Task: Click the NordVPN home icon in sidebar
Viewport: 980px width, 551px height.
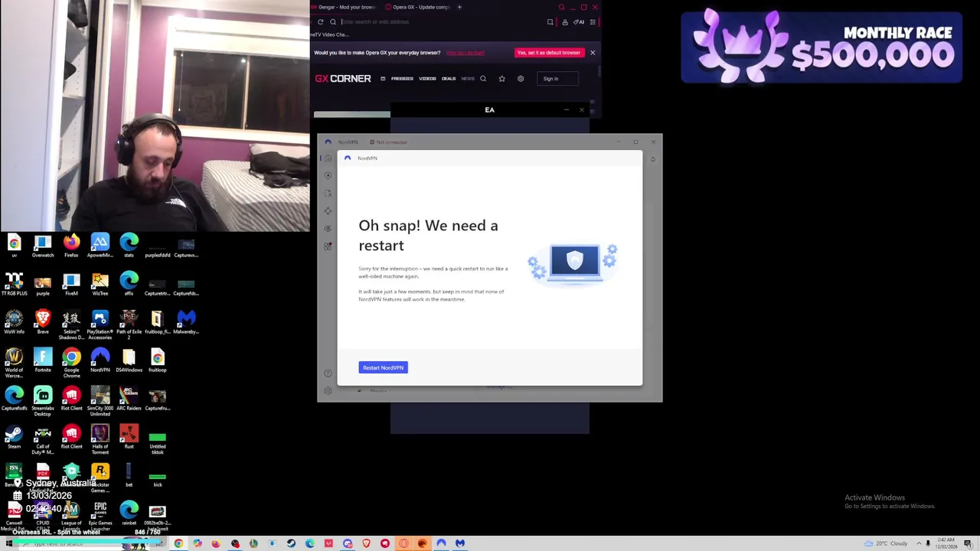Action: [328, 158]
